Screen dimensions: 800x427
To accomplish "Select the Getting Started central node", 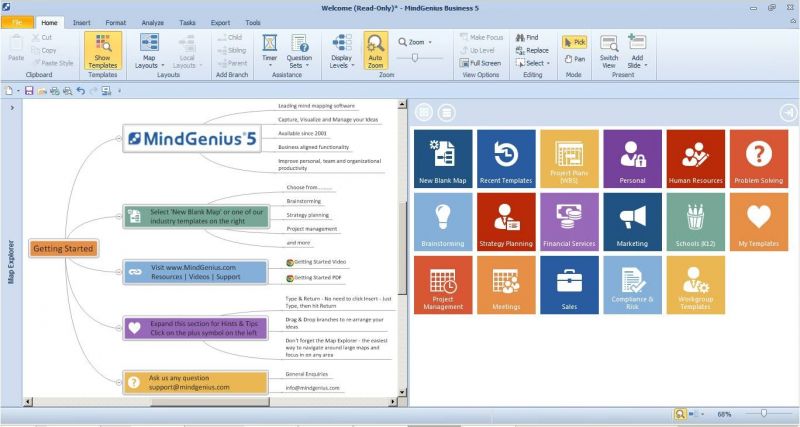I will coord(63,248).
